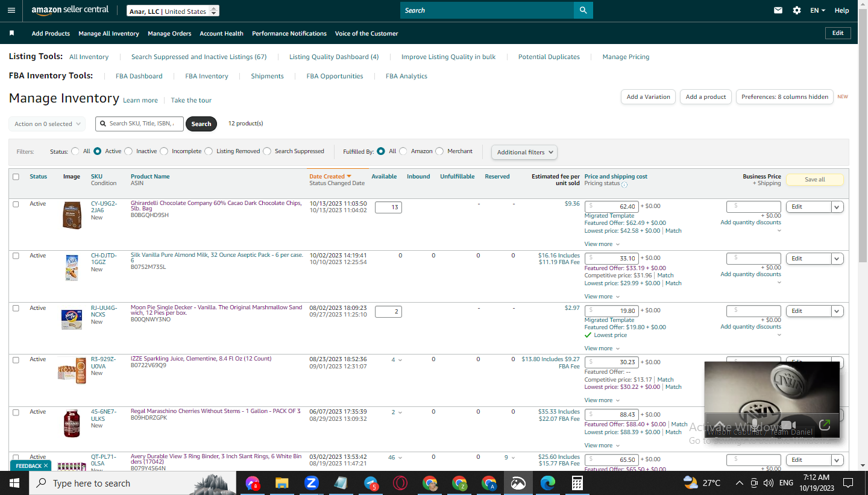Open Messenger from the taskbar
Viewport: 868px width, 495px height.
click(x=252, y=483)
